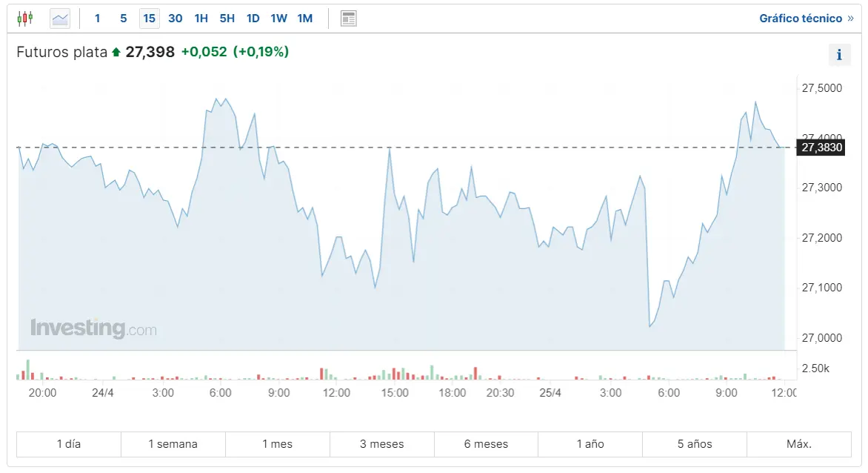
Task: Select the 1D interval
Action: click(x=253, y=19)
